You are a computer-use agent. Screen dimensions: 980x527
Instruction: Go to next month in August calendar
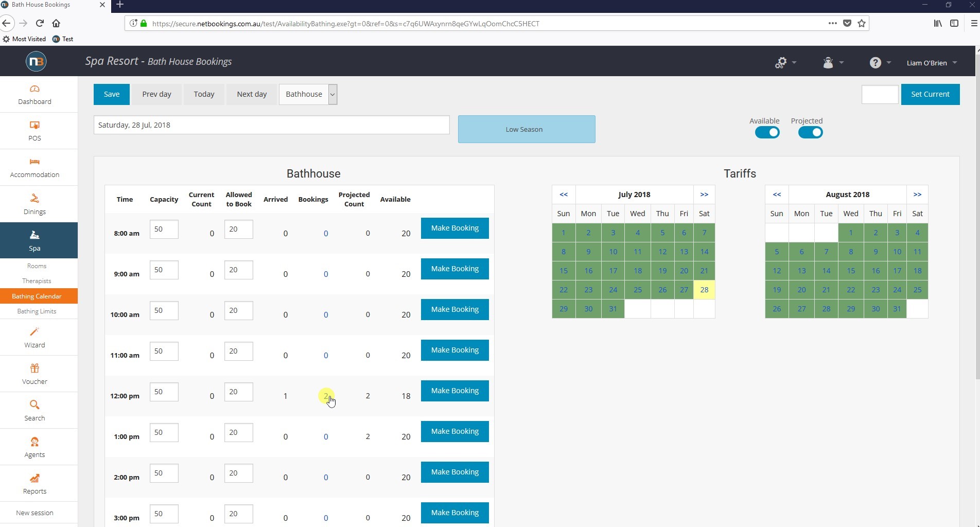tap(917, 195)
